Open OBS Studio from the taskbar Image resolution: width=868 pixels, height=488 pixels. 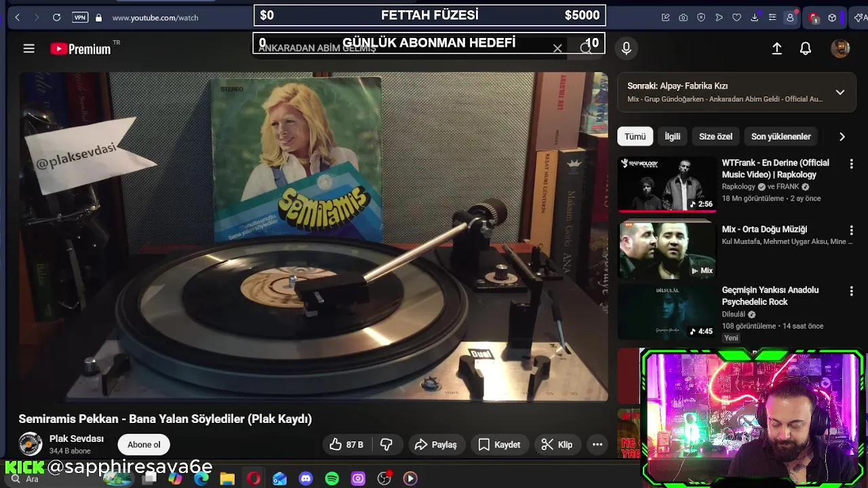pos(384,479)
